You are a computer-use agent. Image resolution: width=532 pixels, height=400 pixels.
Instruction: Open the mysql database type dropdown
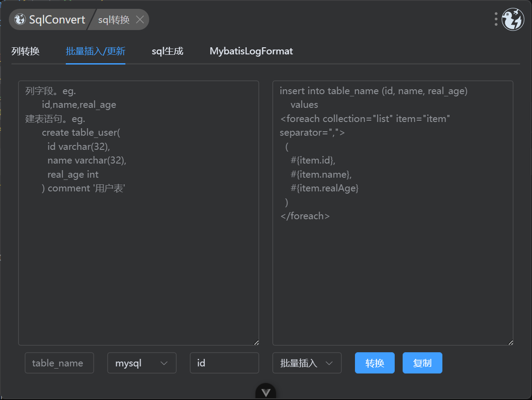[x=142, y=363]
